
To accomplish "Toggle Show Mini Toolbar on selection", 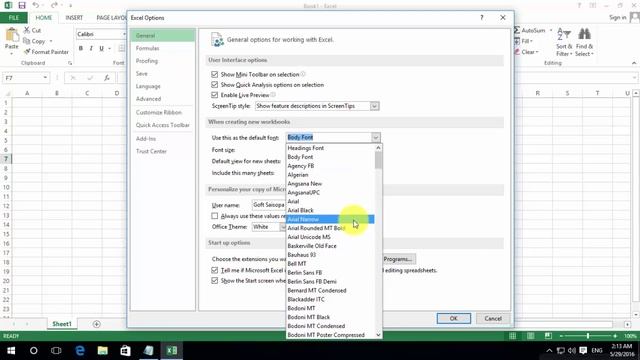I will coord(215,74).
